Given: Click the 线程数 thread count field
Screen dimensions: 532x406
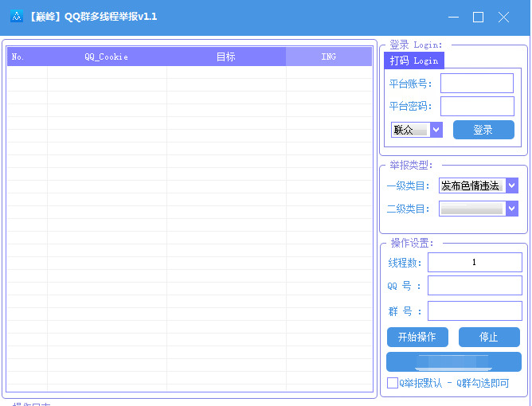Looking at the screenshot, I should point(474,263).
